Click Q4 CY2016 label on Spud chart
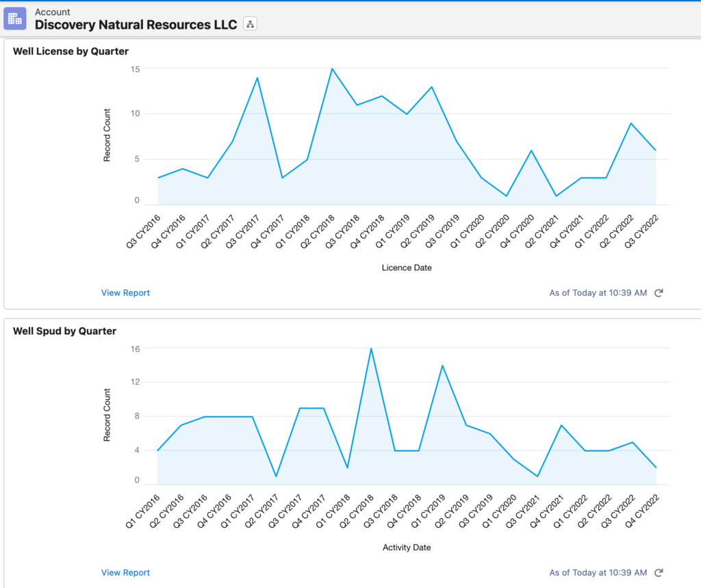The height and width of the screenshot is (588, 701). 214,511
